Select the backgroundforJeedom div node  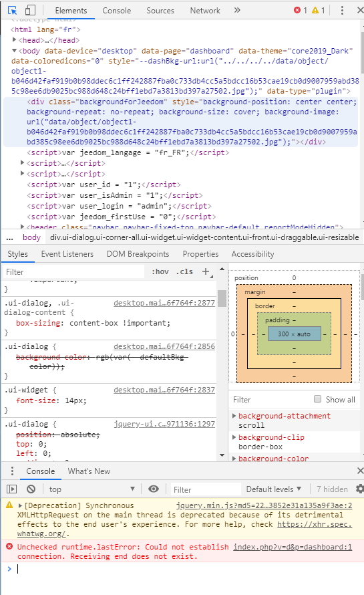click(180, 122)
